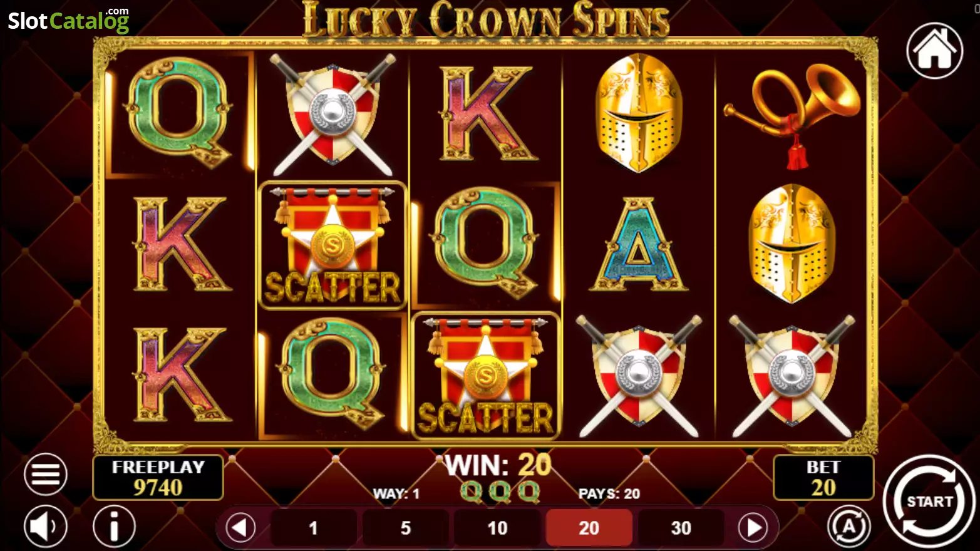Open the home screen icon
This screenshot has width=980, height=551.
coord(934,50)
